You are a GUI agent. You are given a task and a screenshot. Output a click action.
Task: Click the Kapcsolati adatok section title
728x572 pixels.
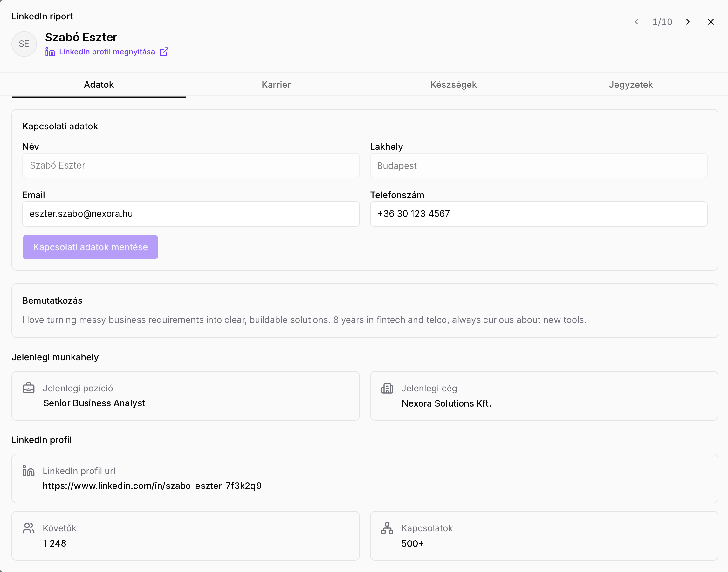click(60, 126)
